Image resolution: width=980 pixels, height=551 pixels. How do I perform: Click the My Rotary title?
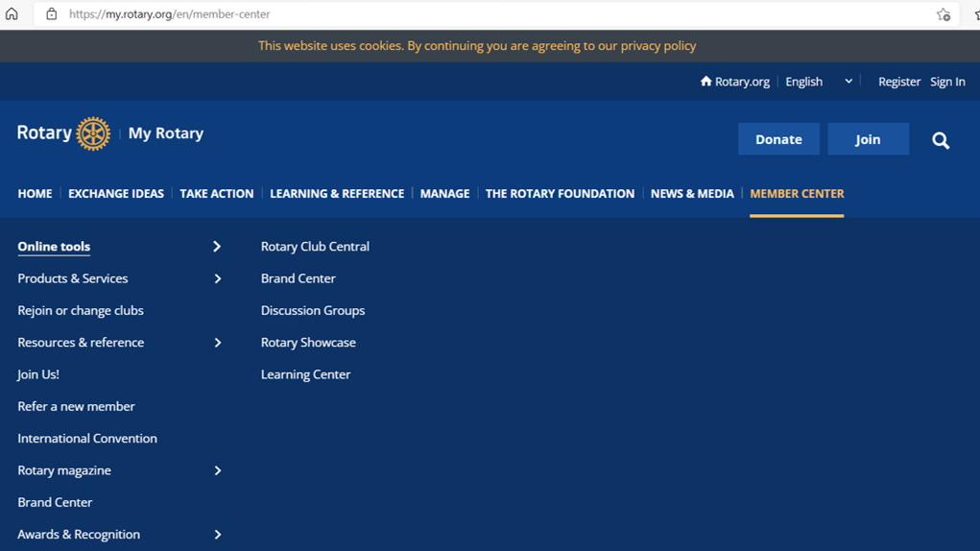click(166, 133)
